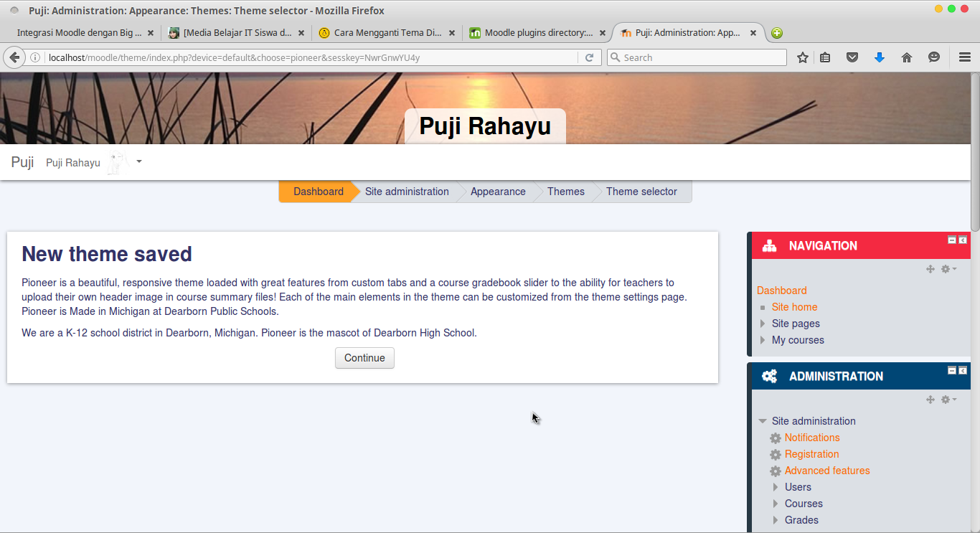
Task: Bookmark this page with the star icon
Action: point(803,57)
